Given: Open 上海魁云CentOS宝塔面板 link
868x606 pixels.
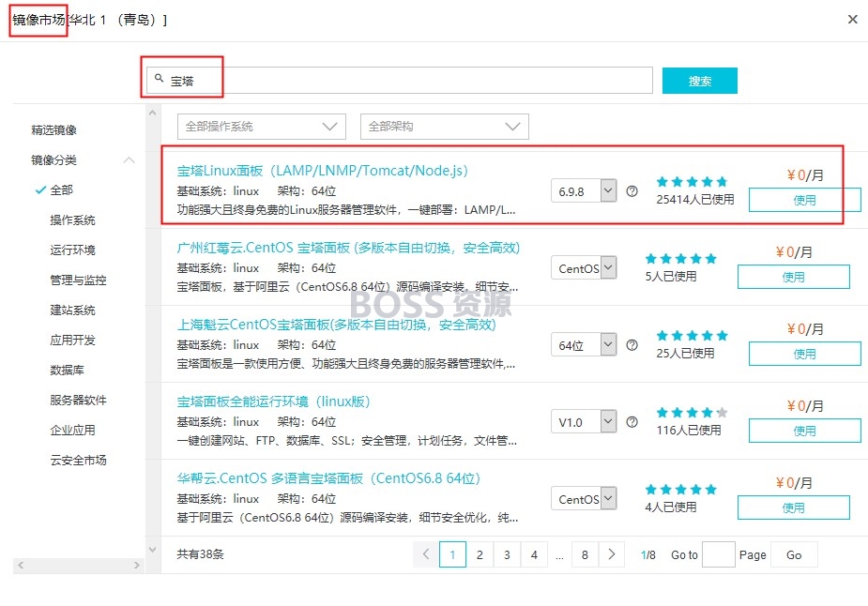Looking at the screenshot, I should coord(336,325).
